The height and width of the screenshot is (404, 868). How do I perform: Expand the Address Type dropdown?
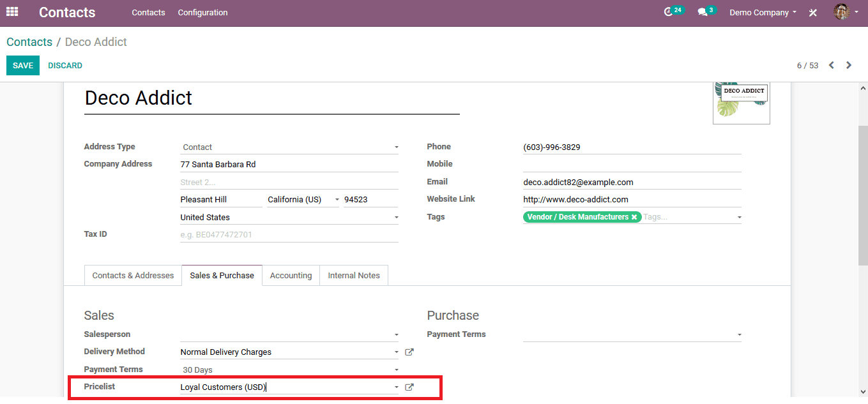click(396, 147)
